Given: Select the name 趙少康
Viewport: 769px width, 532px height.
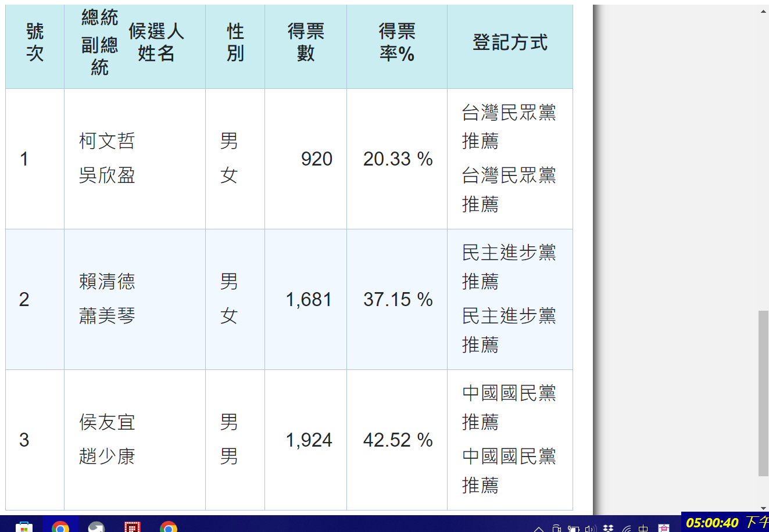Looking at the screenshot, I should [107, 456].
